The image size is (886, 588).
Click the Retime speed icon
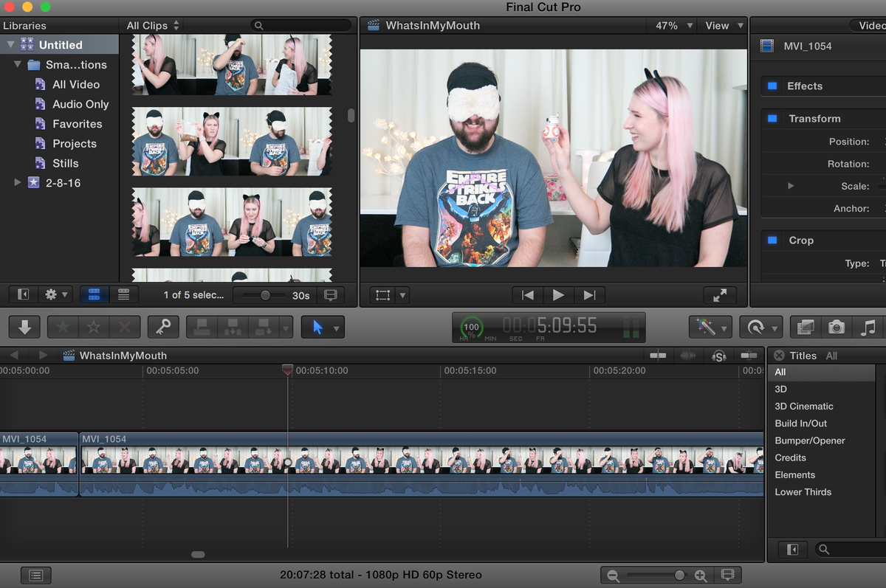tap(755, 327)
